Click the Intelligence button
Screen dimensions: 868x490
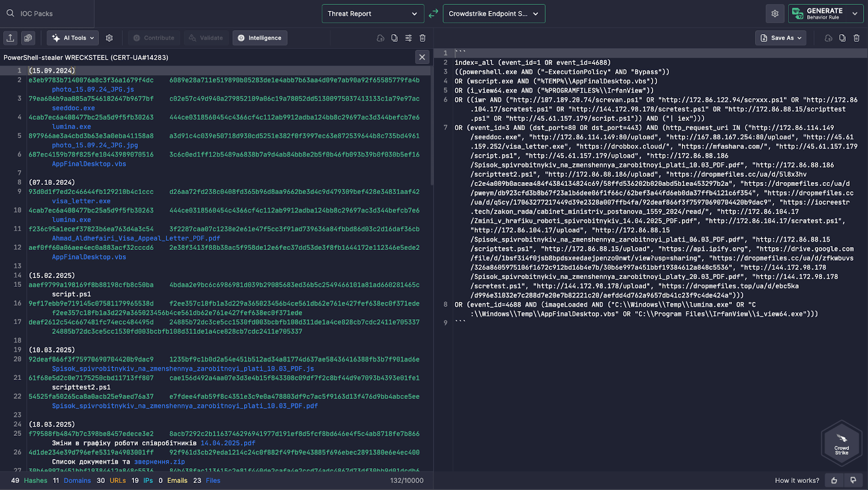point(260,38)
